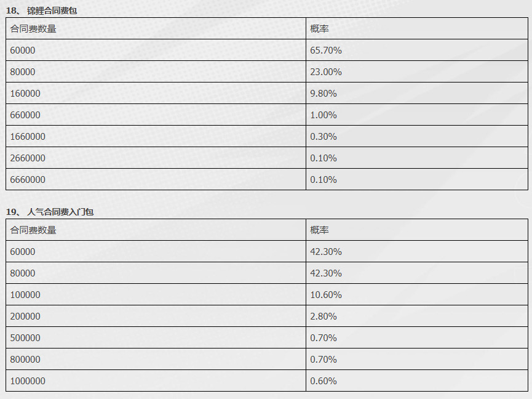The image size is (532, 399).
Task: Select the 200000 amount cell
Action: tap(156, 316)
